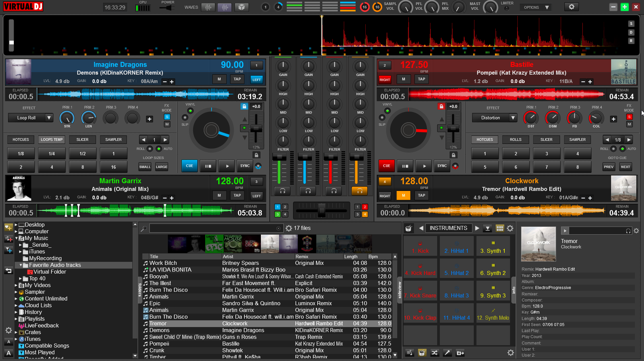This screenshot has height=361, width=644.
Task: Click the add favorite folder heart icon
Action: pos(8,228)
